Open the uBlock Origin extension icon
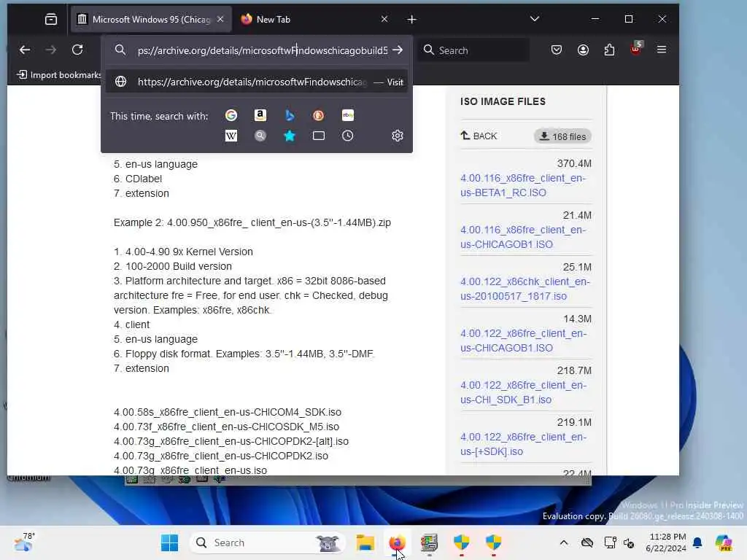The height and width of the screenshot is (560, 747). [x=636, y=49]
